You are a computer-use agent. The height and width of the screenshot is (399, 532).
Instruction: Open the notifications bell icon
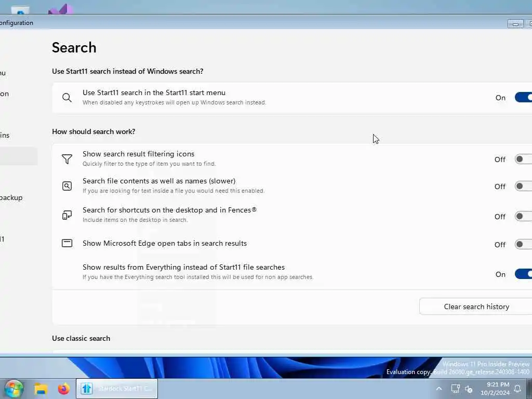click(x=517, y=389)
